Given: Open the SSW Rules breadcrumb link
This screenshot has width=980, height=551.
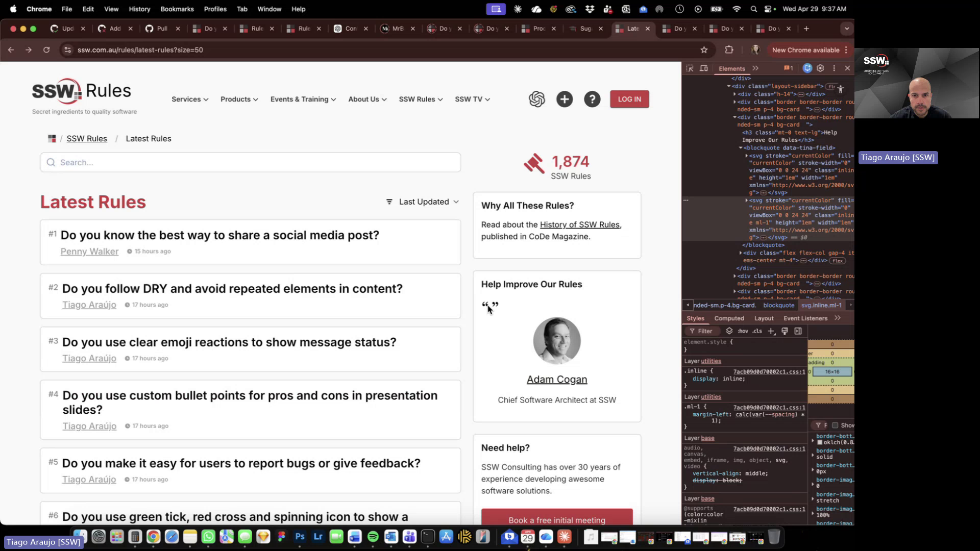Looking at the screenshot, I should point(87,139).
